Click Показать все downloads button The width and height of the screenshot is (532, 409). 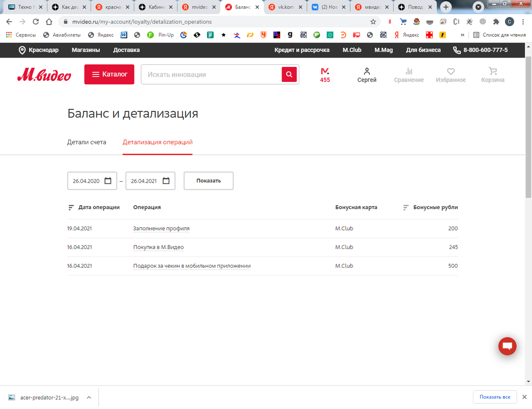[495, 397]
